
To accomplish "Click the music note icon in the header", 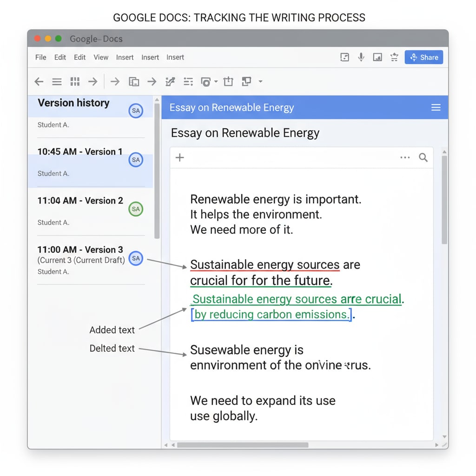I will (344, 57).
